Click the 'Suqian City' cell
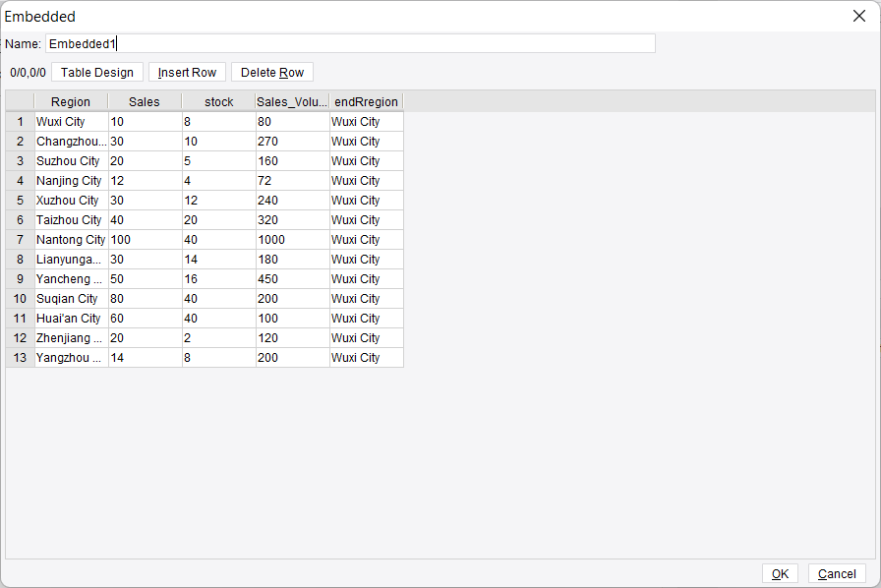The height and width of the screenshot is (588, 881). 72,299
